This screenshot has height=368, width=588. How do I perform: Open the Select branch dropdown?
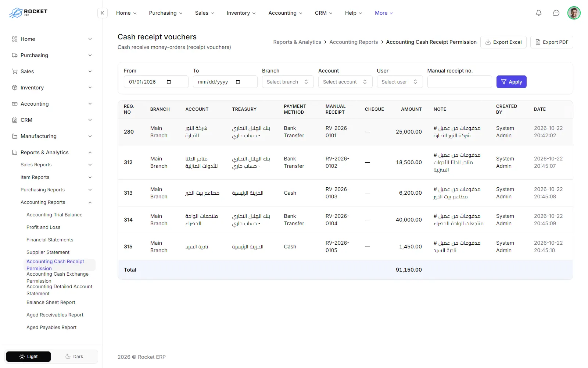click(x=288, y=82)
